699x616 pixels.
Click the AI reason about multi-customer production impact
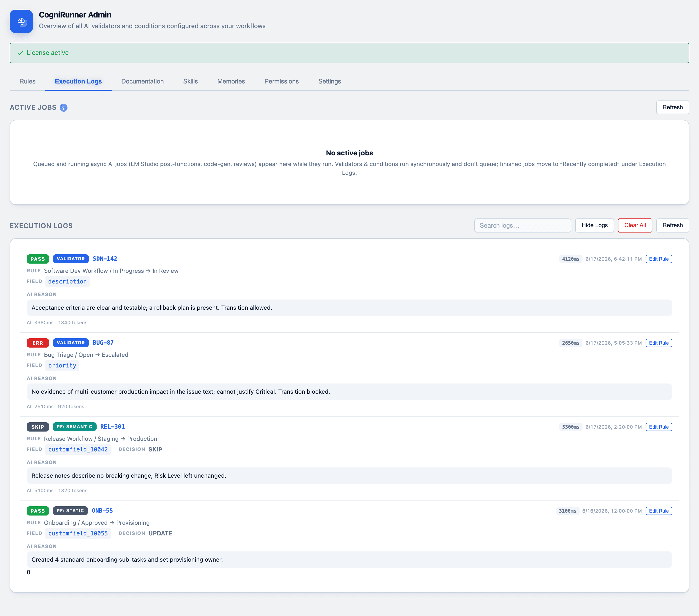coord(349,392)
